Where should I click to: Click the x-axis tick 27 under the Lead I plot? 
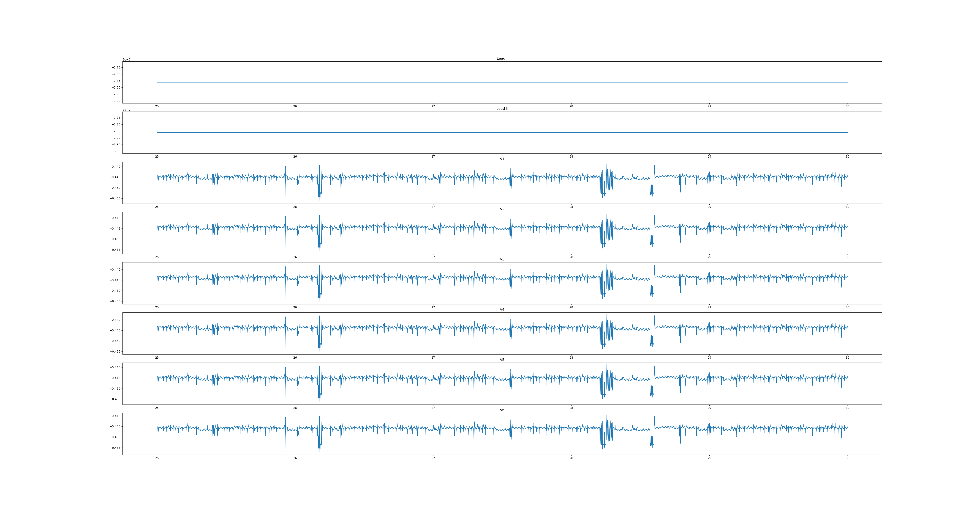click(433, 106)
